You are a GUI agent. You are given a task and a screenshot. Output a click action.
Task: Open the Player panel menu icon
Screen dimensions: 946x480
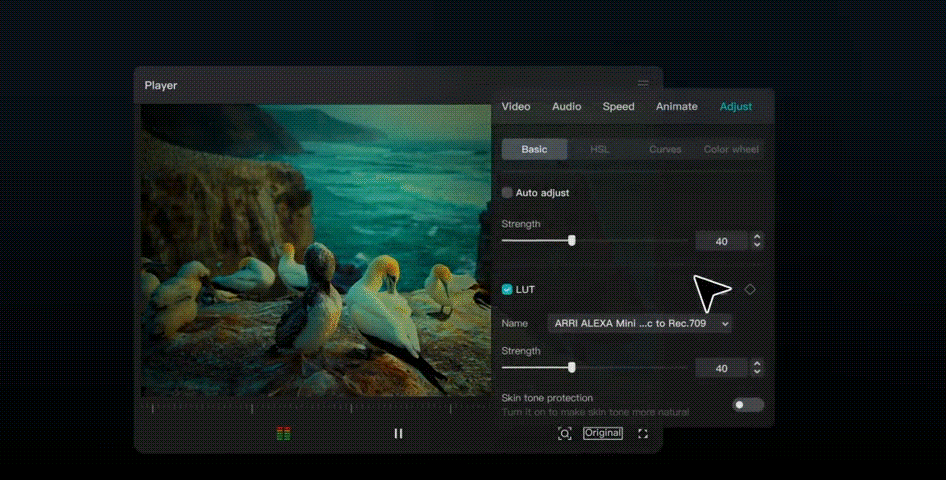(x=643, y=84)
